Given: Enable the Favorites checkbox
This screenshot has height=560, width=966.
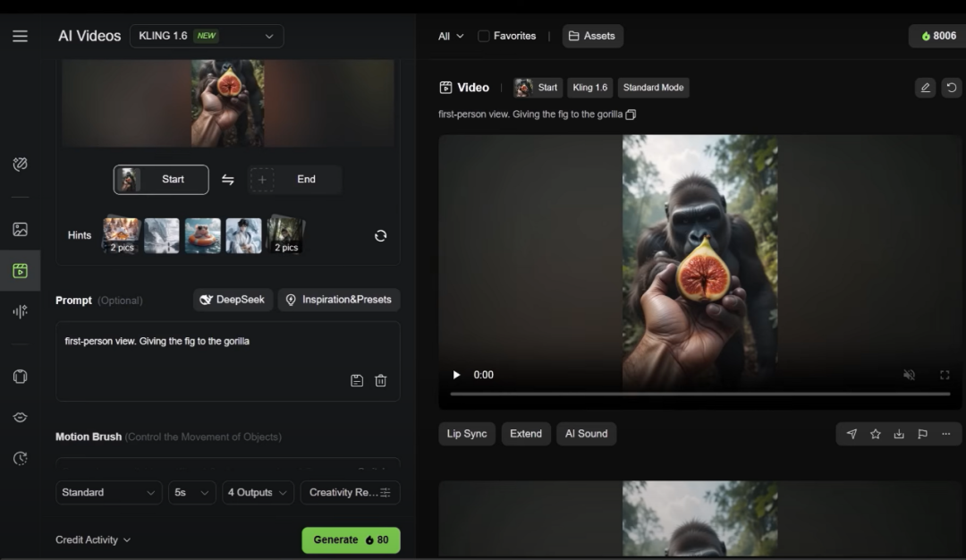Looking at the screenshot, I should tap(484, 36).
